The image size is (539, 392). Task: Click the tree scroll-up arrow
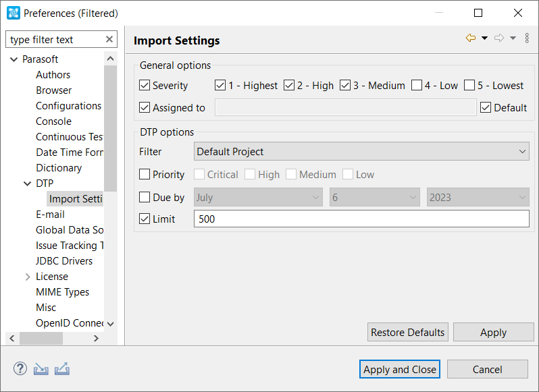(x=110, y=58)
